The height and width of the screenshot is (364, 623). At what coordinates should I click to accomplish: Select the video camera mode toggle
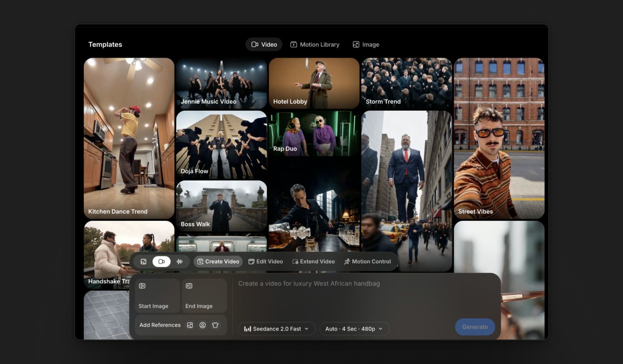(161, 262)
